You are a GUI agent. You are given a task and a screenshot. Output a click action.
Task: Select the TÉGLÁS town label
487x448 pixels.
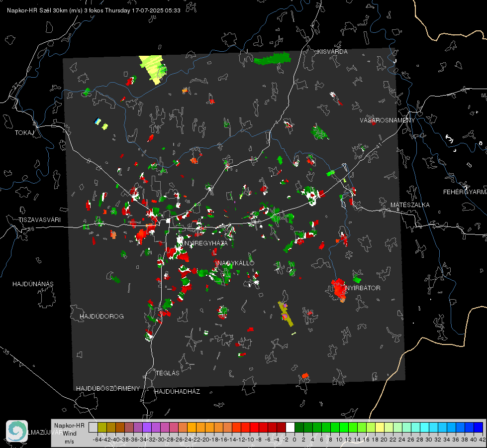coord(168,373)
